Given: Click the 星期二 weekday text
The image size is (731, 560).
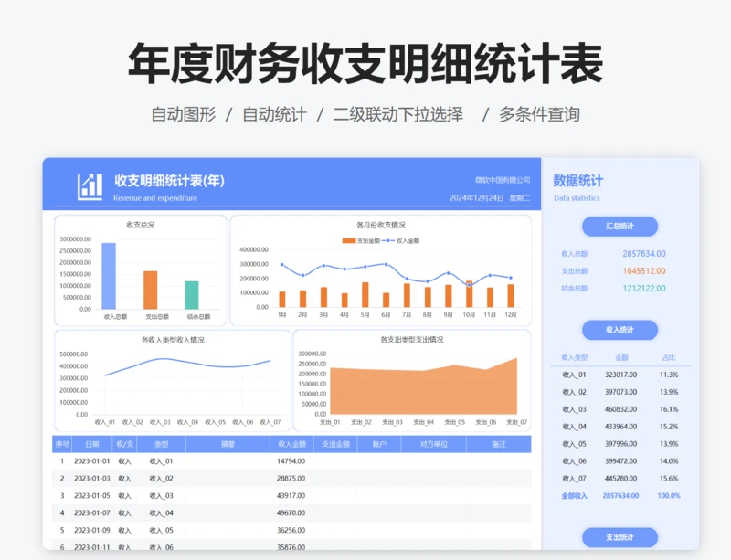Looking at the screenshot, I should pos(519,198).
